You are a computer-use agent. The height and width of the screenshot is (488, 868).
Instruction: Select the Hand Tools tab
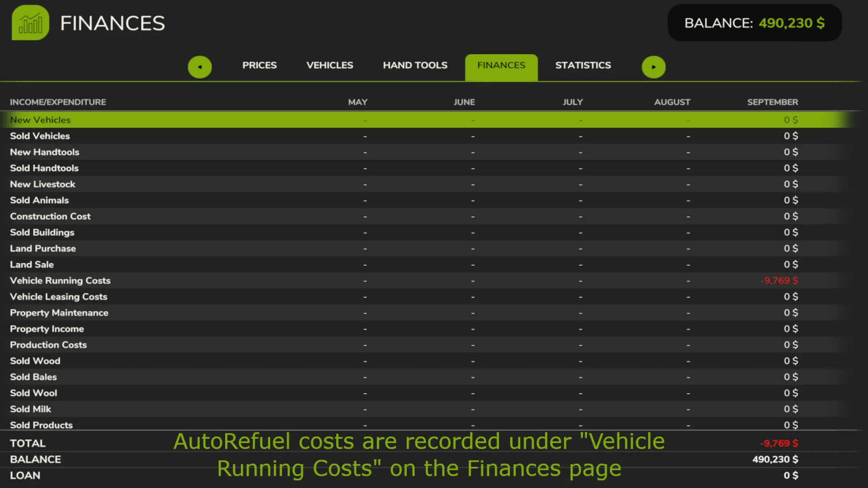(415, 65)
